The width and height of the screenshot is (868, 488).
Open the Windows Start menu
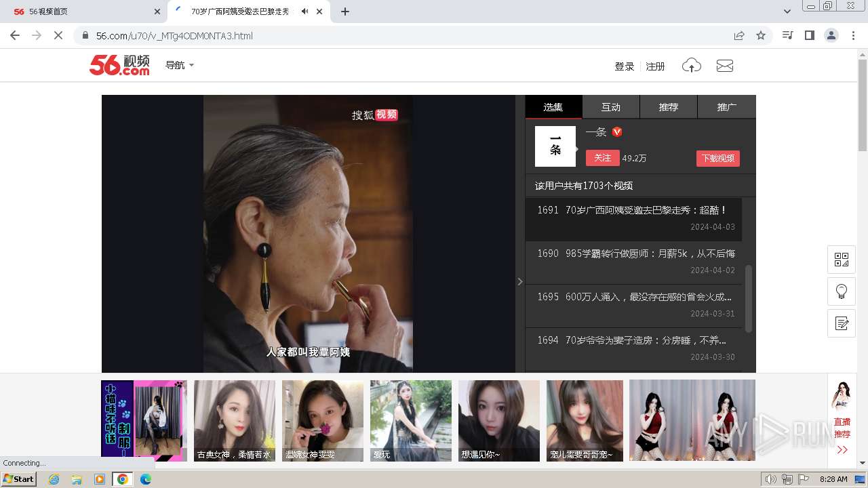pos(19,479)
